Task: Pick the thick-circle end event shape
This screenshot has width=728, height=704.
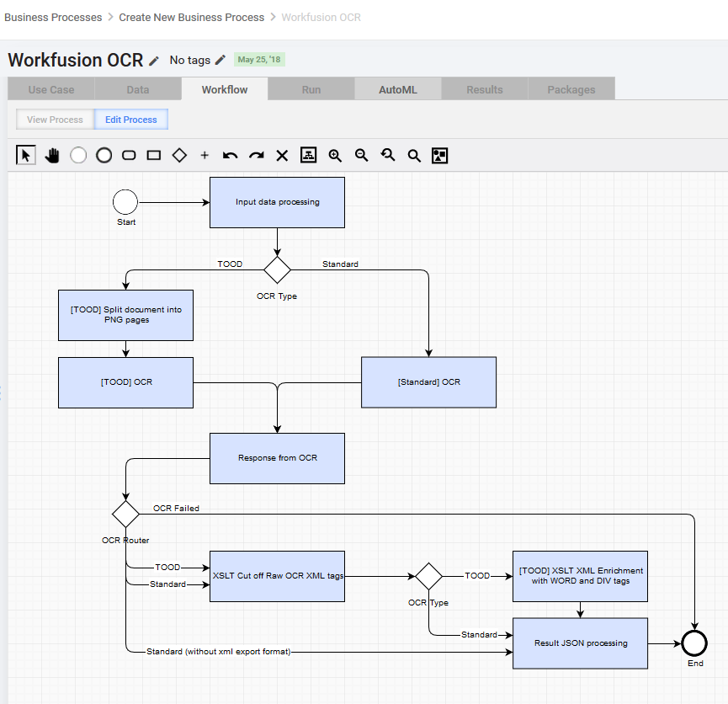Action: tap(104, 155)
